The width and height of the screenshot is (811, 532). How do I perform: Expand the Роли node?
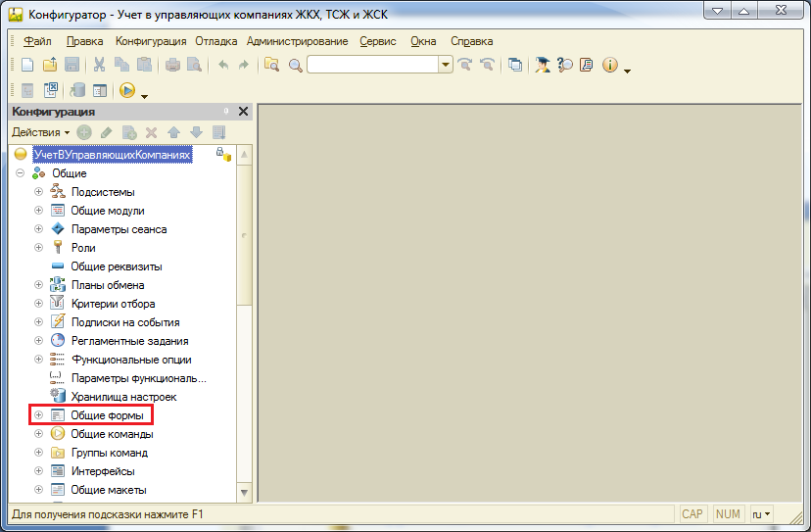click(39, 247)
